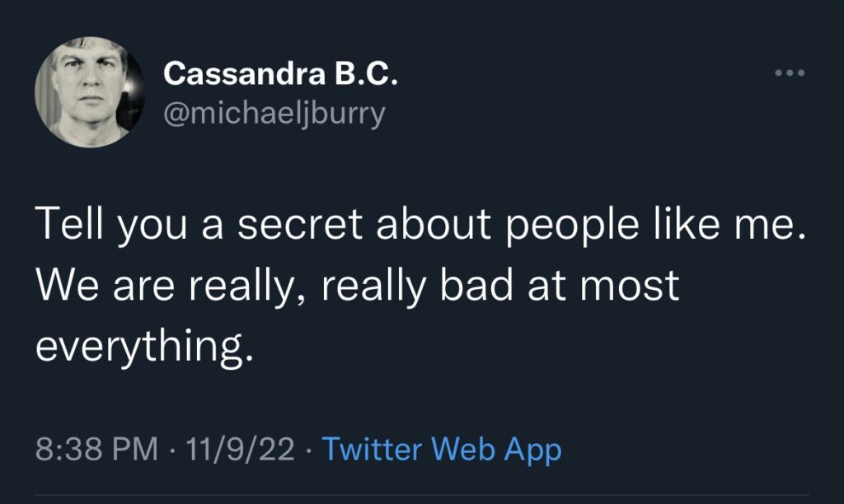
Task: Click the word "Twitter" in source link
Action: (373, 450)
